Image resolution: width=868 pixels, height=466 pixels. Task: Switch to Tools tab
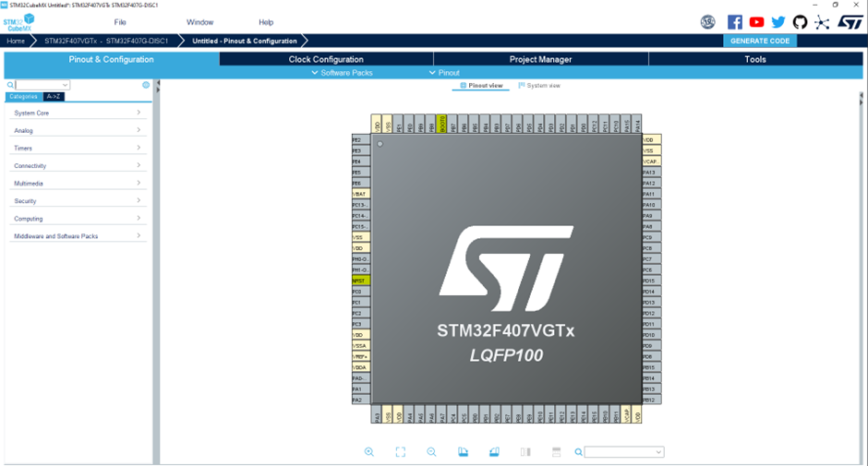755,59
